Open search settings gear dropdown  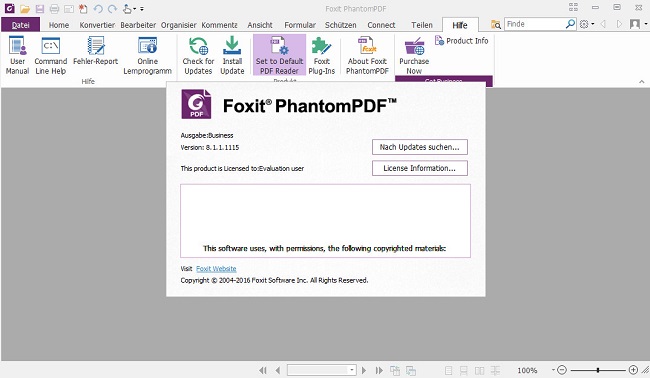(x=587, y=24)
